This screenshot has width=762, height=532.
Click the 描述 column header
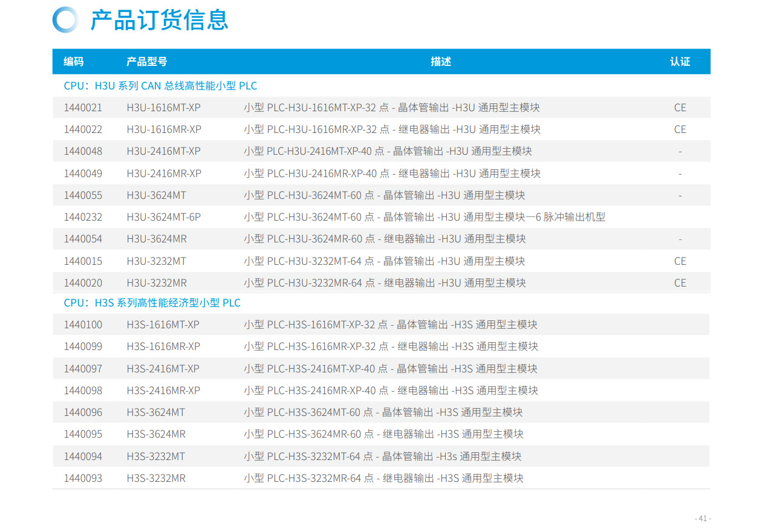(x=441, y=62)
